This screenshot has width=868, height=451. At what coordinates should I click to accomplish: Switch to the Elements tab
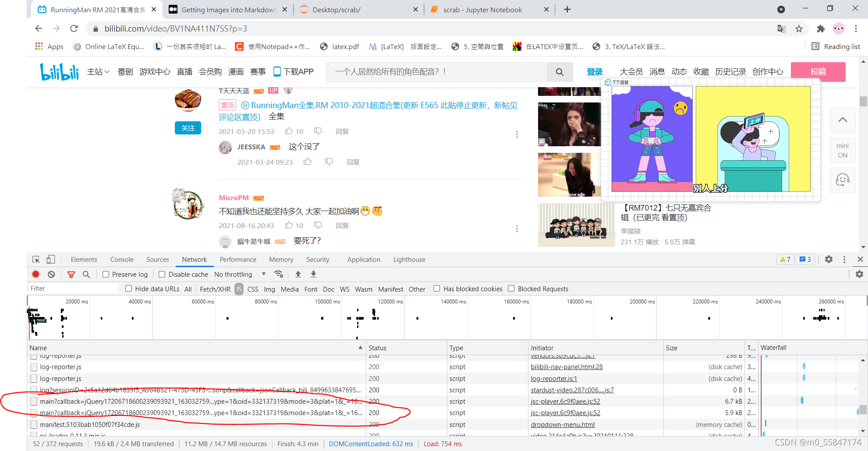[x=84, y=259]
